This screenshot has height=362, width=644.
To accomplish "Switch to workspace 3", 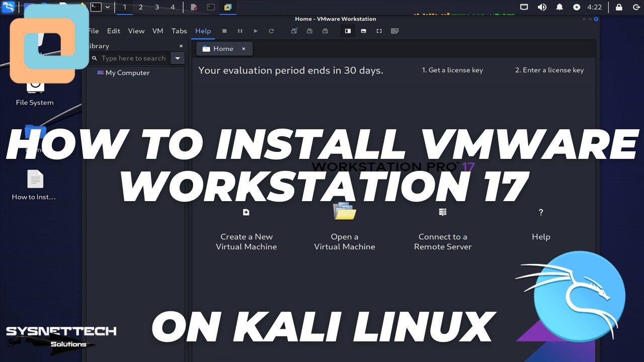I will (157, 7).
